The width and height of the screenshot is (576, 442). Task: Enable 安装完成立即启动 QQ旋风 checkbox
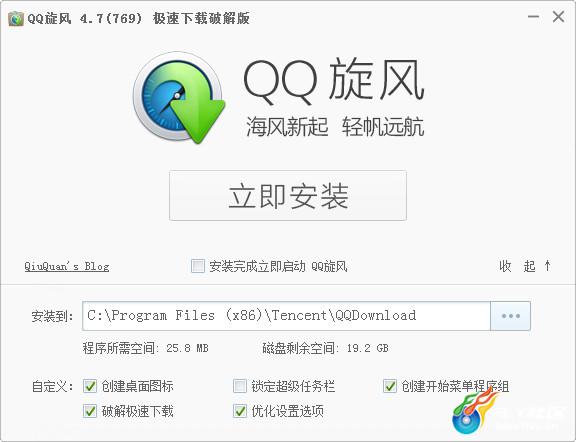[x=198, y=266]
